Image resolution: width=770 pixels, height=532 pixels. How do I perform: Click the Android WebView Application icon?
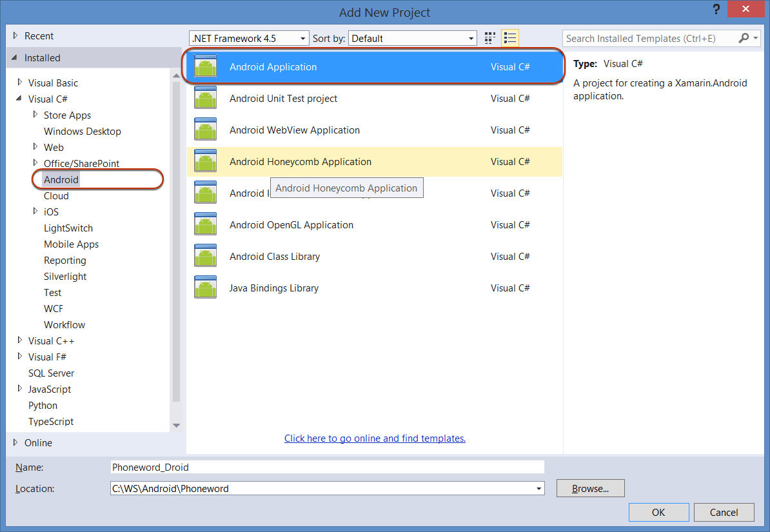[x=206, y=130]
